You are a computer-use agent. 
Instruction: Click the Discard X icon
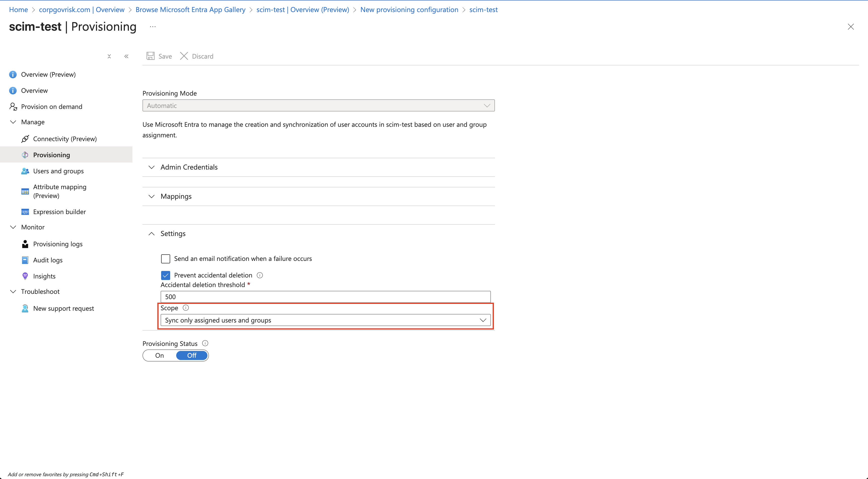[184, 56]
